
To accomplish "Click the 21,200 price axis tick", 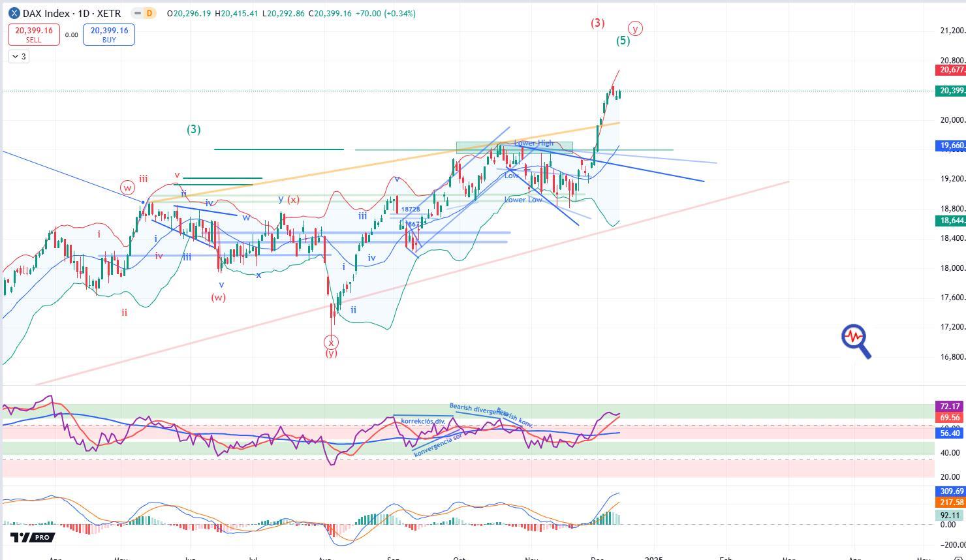I will click(952, 31).
